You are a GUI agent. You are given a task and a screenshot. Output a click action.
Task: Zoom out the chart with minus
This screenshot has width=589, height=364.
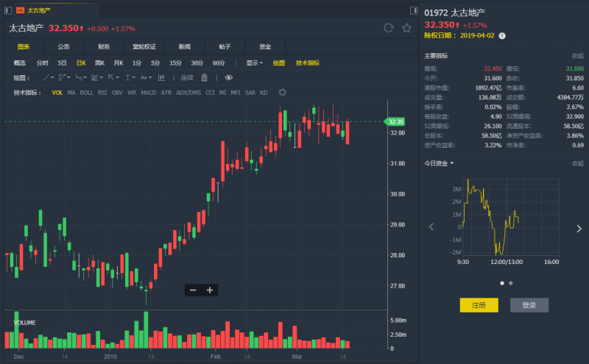(x=193, y=290)
